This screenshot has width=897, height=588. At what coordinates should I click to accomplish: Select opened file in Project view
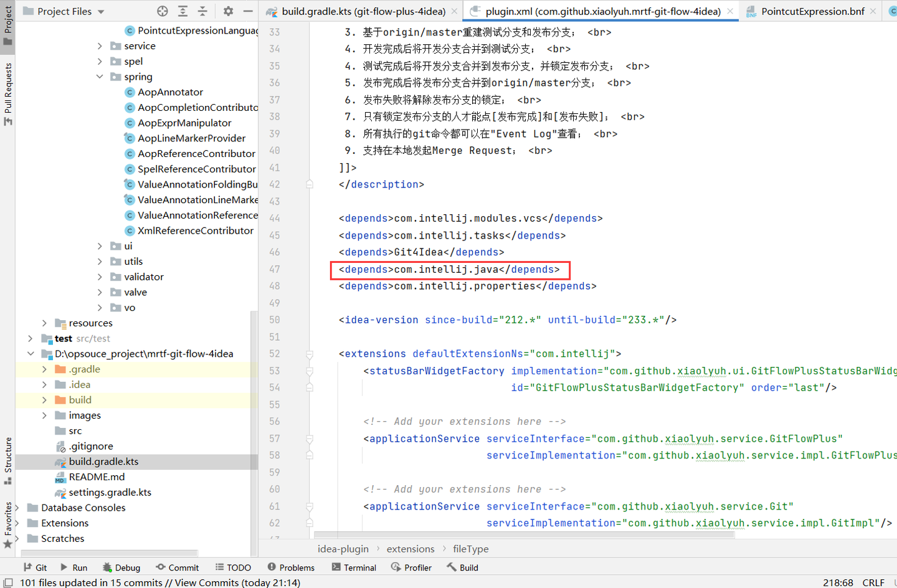[161, 11]
